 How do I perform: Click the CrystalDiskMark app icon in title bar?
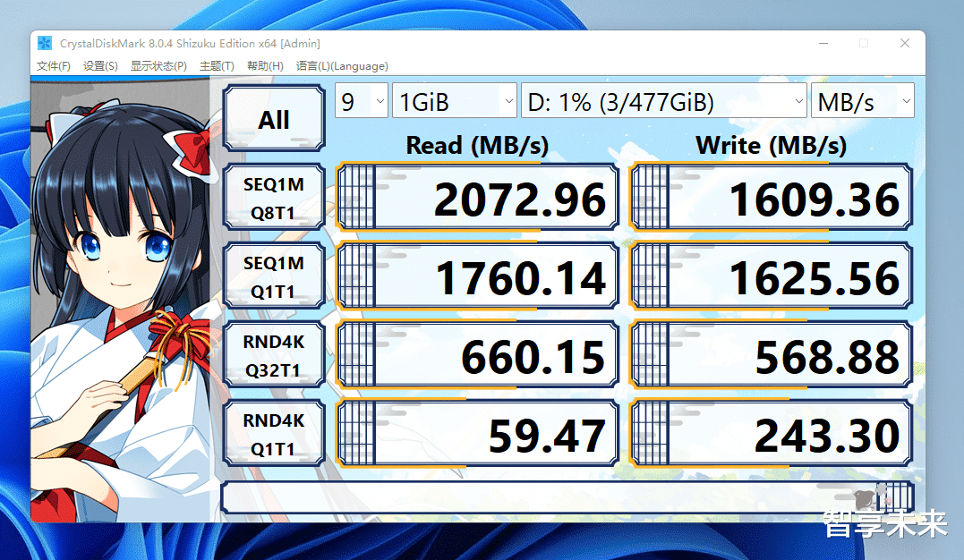pyautogui.click(x=45, y=43)
